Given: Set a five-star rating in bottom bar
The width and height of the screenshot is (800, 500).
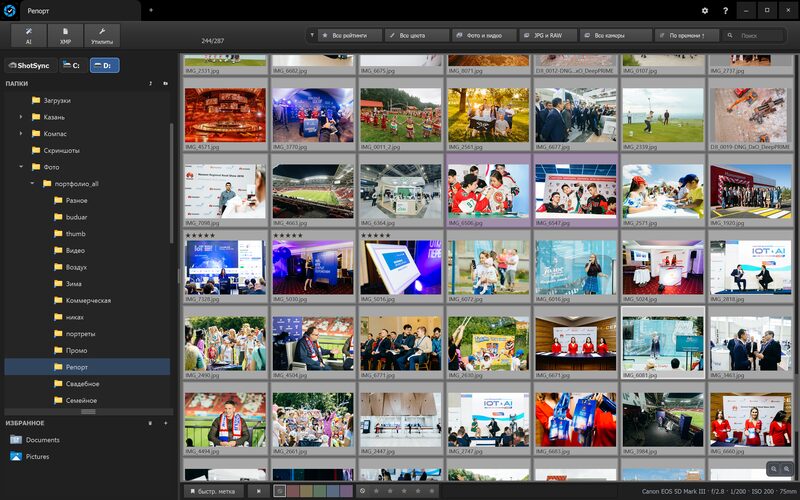Looking at the screenshot, I should coord(432,491).
